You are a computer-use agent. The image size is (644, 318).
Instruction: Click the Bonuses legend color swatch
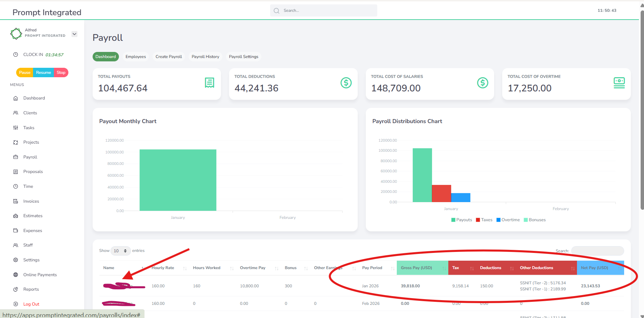(526, 220)
